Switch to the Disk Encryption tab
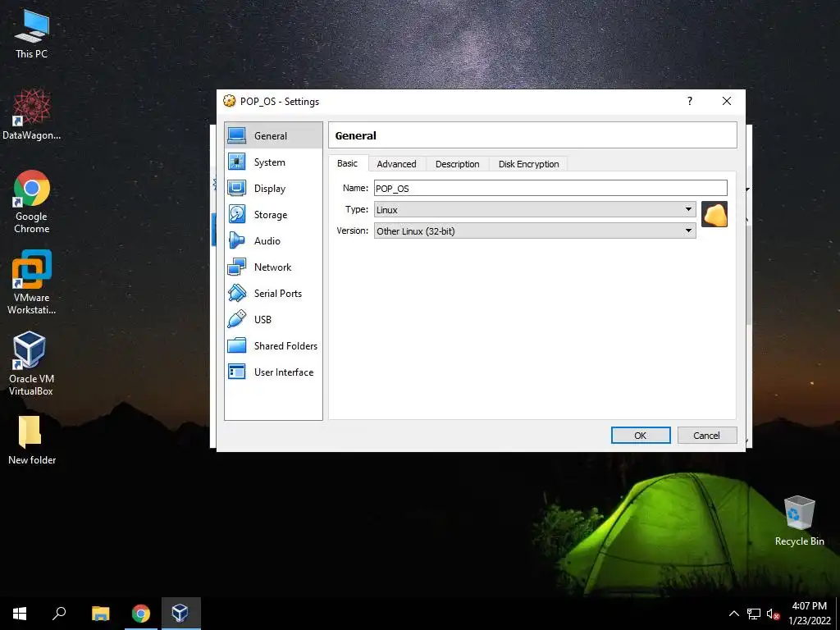Image resolution: width=840 pixels, height=630 pixels. pyautogui.click(x=529, y=164)
